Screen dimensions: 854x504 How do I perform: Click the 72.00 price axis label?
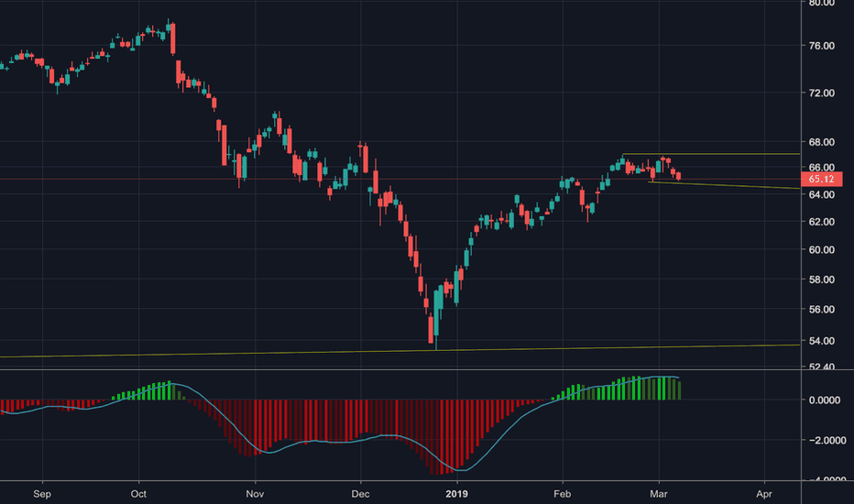(x=822, y=93)
